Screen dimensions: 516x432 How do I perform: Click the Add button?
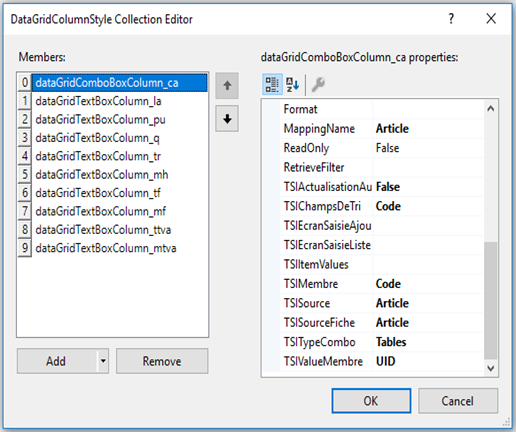tap(57, 361)
